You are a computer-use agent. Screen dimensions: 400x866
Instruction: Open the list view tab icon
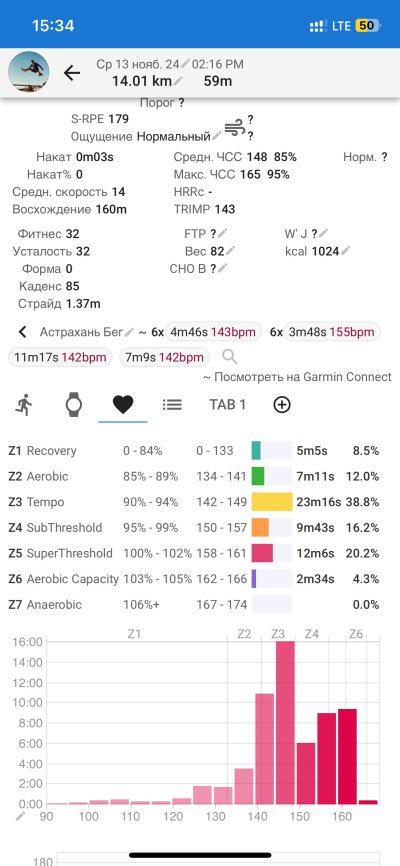(172, 405)
